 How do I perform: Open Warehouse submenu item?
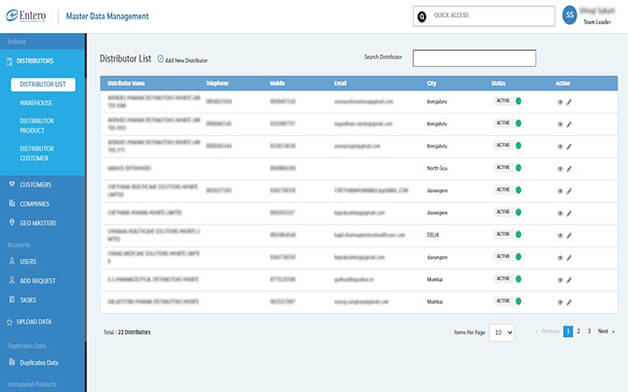click(x=36, y=103)
